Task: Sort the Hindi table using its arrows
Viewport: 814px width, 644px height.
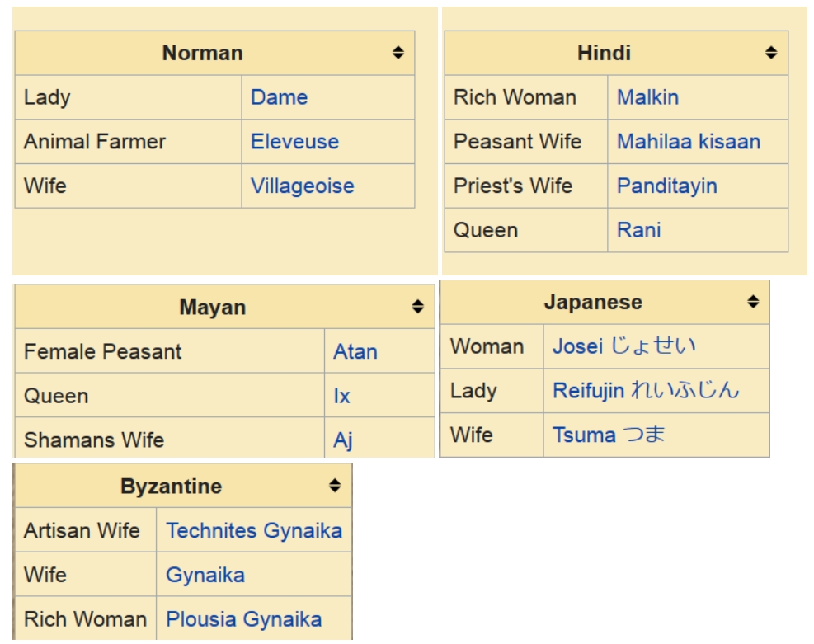Action: [771, 53]
